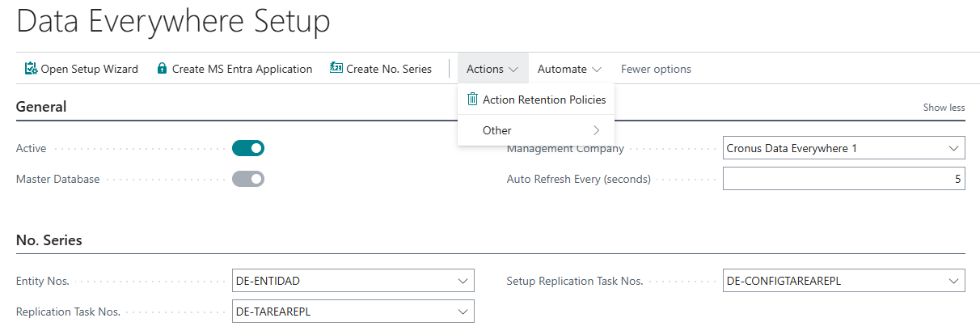
Task: Click the Create No. Series icon
Action: coord(336,69)
